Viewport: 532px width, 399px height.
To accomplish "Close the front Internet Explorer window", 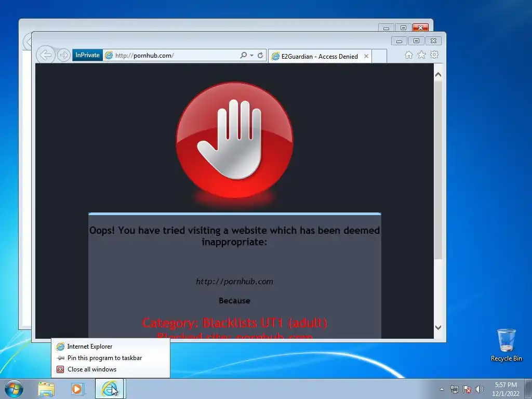I will tap(434, 41).
